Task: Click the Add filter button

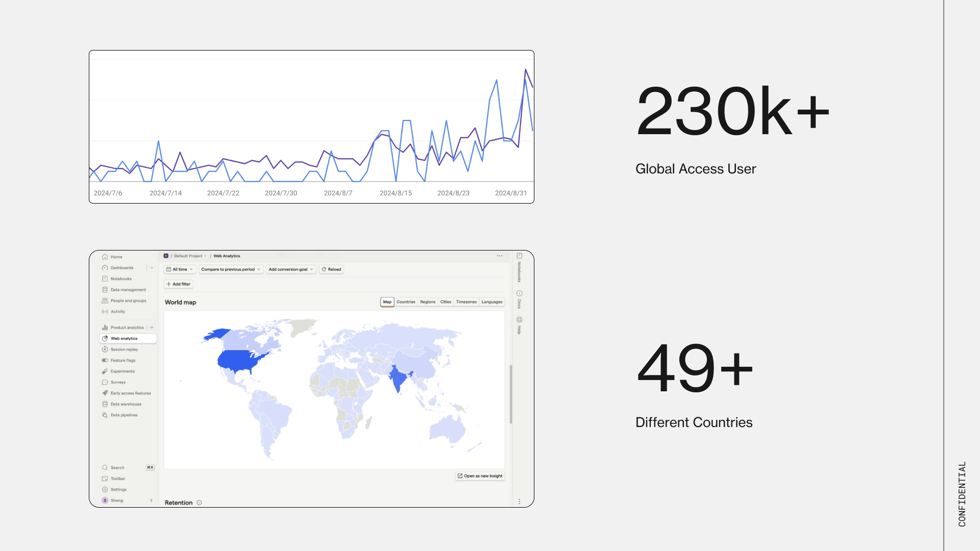Action: (x=178, y=284)
